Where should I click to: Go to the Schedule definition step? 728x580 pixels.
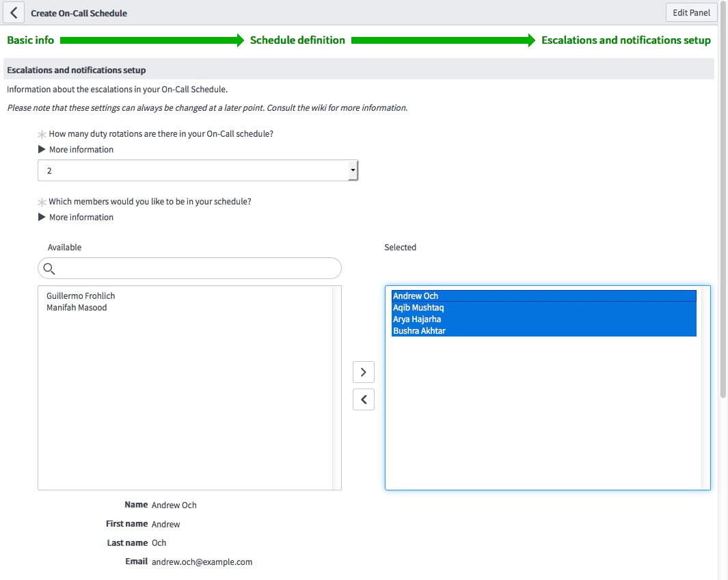tap(297, 40)
